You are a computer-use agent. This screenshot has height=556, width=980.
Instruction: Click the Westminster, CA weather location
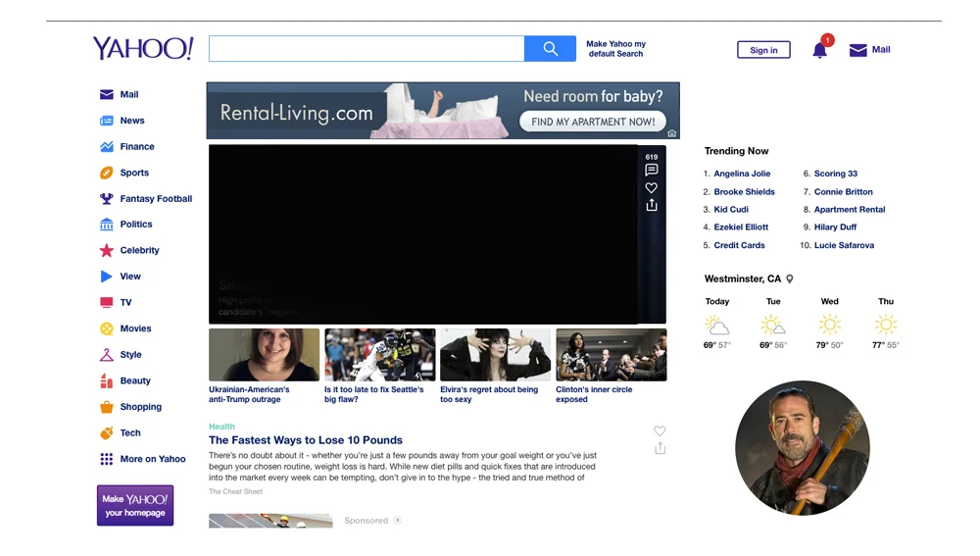pyautogui.click(x=743, y=278)
